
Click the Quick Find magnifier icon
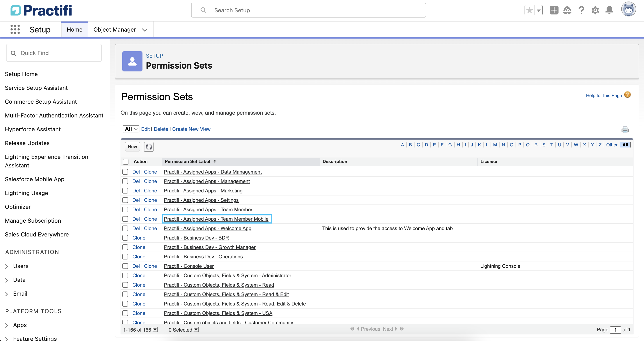(x=14, y=53)
